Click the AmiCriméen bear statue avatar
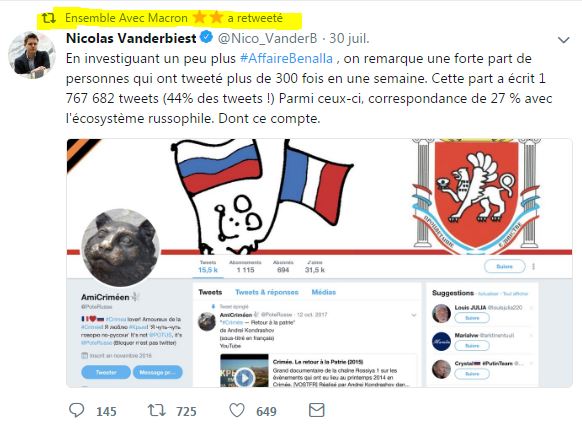Image resolution: width=582 pixels, height=427 pixels. click(x=120, y=248)
